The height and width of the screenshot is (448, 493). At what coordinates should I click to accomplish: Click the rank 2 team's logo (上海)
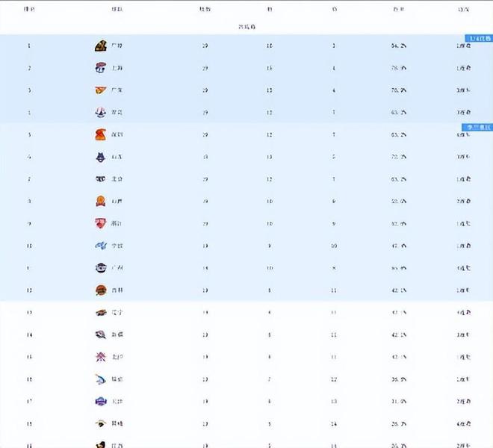click(101, 68)
